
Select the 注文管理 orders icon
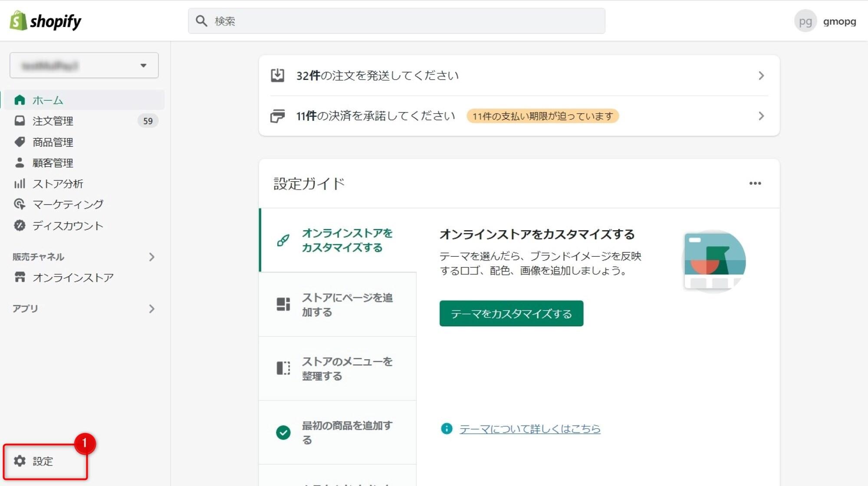(x=20, y=121)
